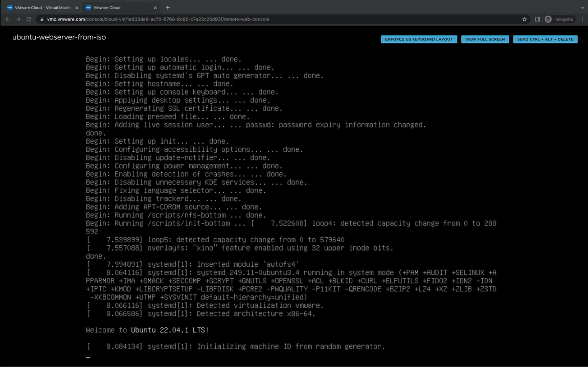Open View Full Screen mode
Image resolution: width=588 pixels, height=367 pixels.
click(x=485, y=39)
